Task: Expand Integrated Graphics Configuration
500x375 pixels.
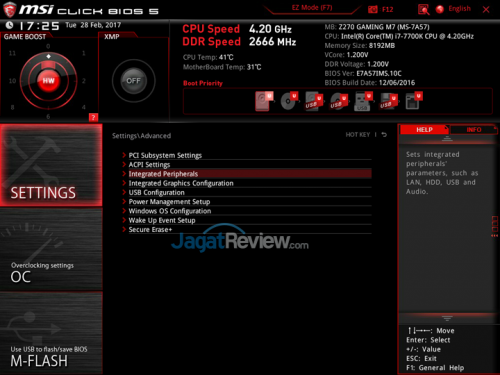Action: tap(247, 183)
